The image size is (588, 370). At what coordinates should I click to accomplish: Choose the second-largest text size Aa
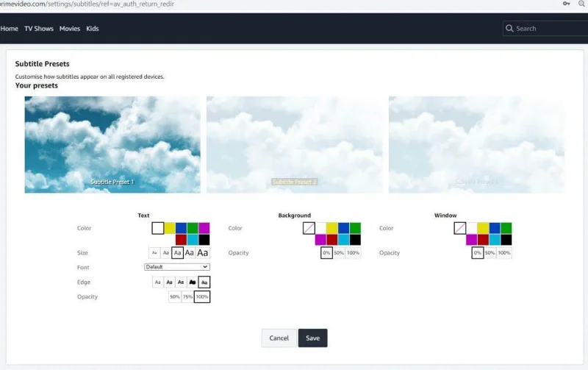coord(190,253)
